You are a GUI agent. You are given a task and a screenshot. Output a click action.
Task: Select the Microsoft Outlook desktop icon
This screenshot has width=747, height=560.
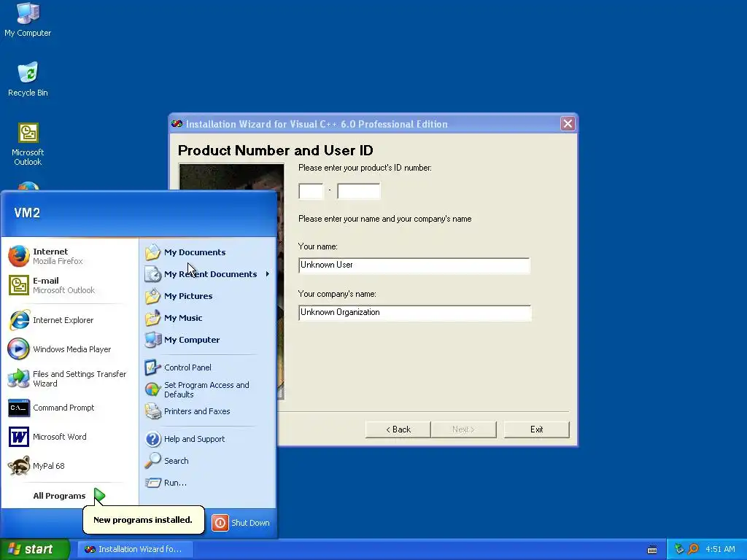coord(28,144)
